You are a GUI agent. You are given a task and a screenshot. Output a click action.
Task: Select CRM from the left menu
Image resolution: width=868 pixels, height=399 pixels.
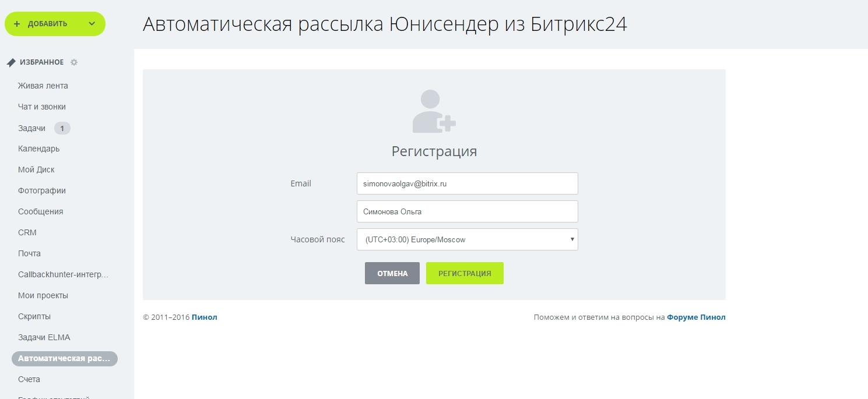click(27, 232)
